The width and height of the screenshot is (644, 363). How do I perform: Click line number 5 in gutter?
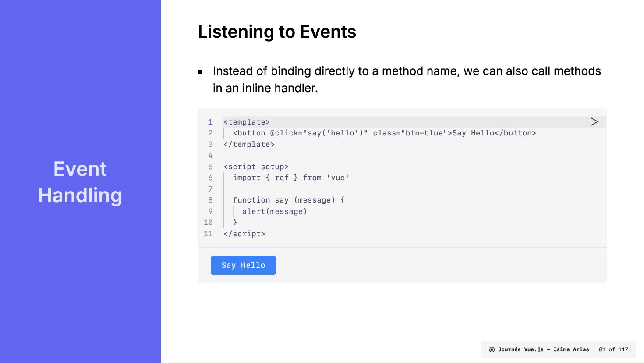tap(210, 167)
